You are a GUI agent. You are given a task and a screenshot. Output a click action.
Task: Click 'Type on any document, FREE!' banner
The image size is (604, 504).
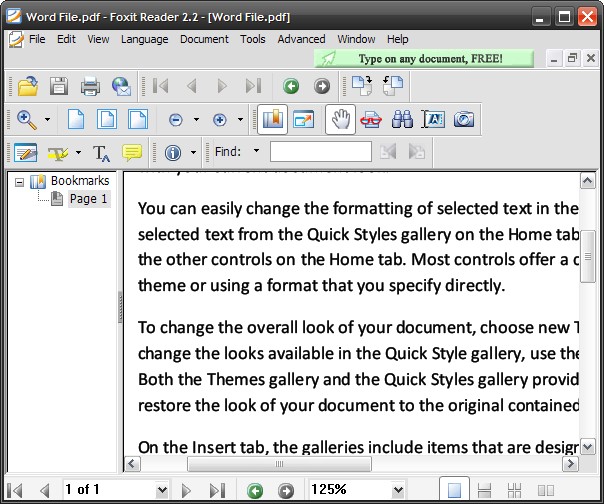pyautogui.click(x=424, y=59)
